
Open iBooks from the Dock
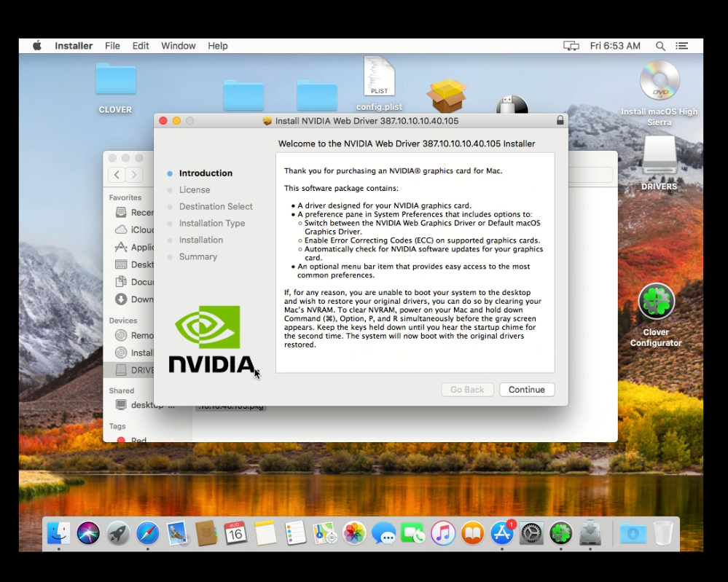[472, 532]
